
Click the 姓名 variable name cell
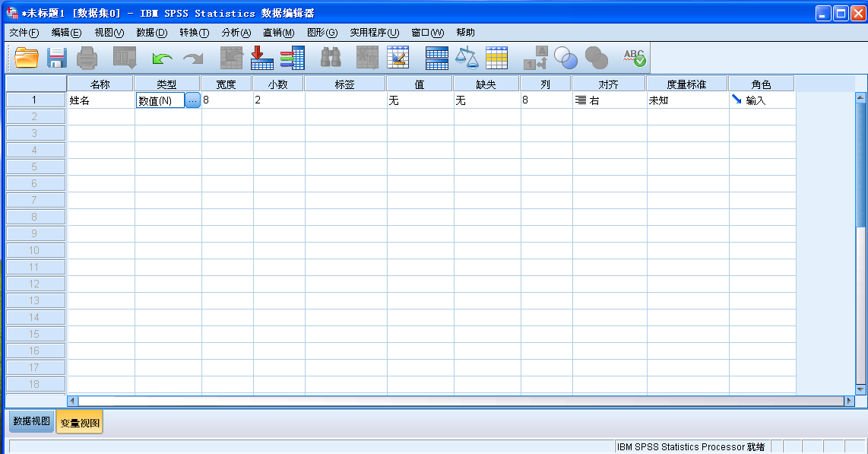(x=101, y=100)
